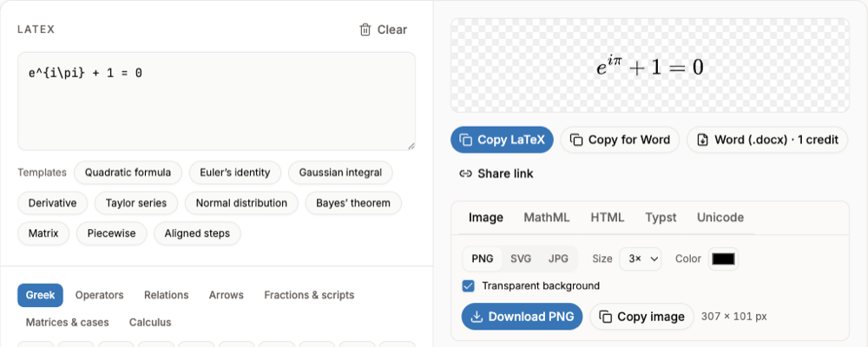The width and height of the screenshot is (868, 347).
Task: Open the black Color swatch picker
Action: coord(724,259)
